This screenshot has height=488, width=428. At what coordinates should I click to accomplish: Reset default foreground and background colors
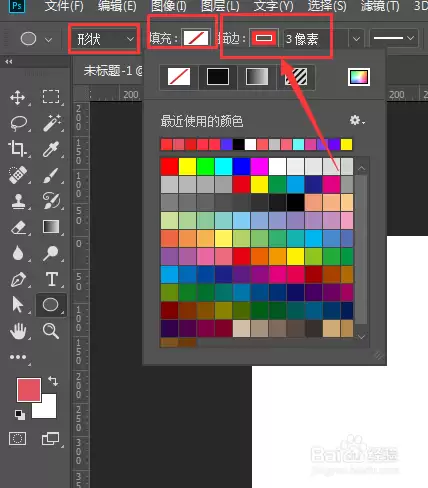click(20, 415)
